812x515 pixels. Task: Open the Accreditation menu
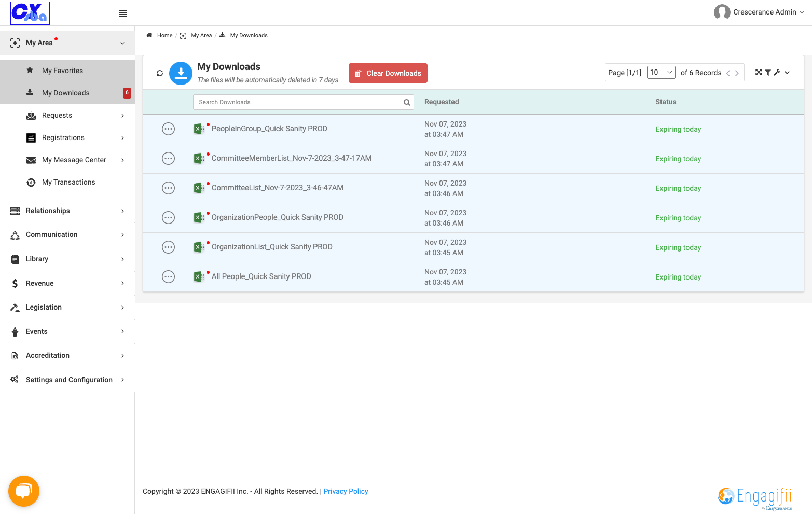[67, 356]
